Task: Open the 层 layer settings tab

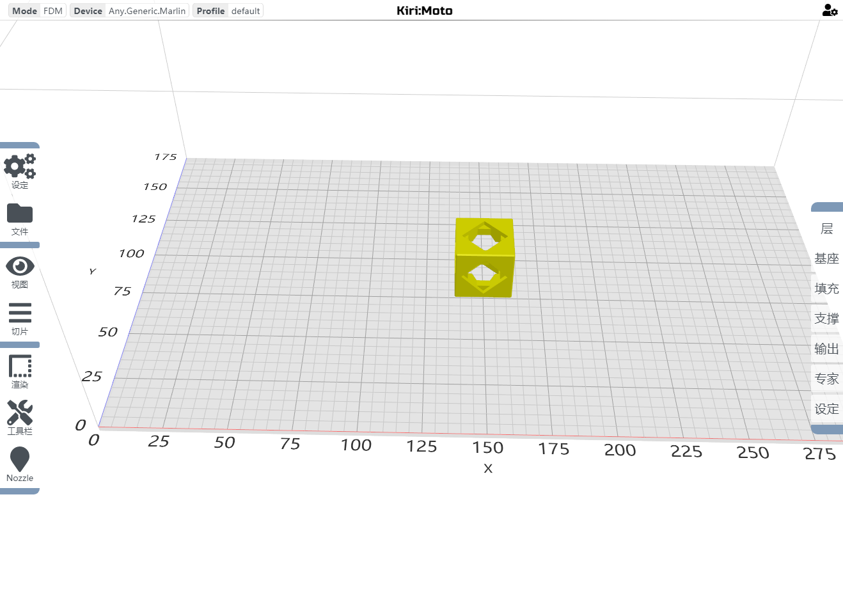Action: click(x=826, y=229)
